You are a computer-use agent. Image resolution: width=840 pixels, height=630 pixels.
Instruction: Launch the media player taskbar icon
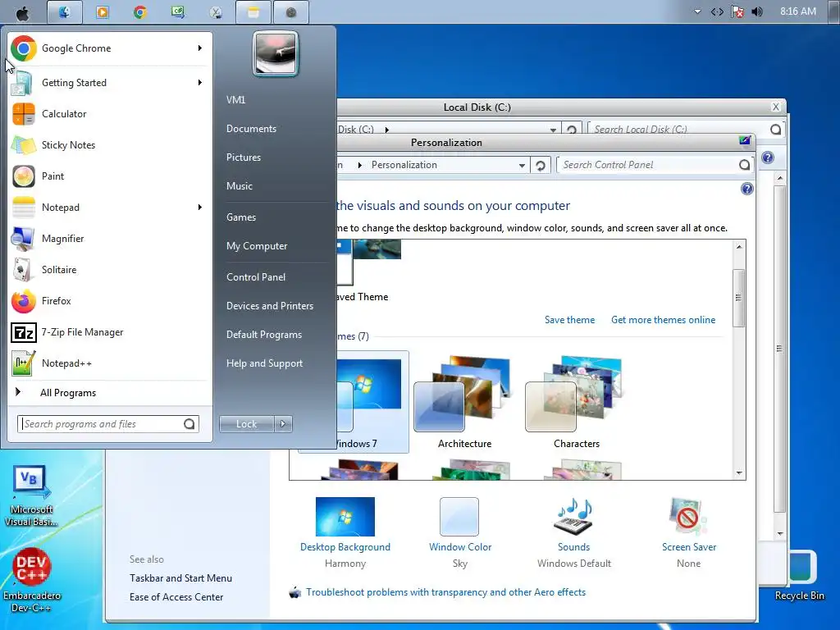click(103, 12)
